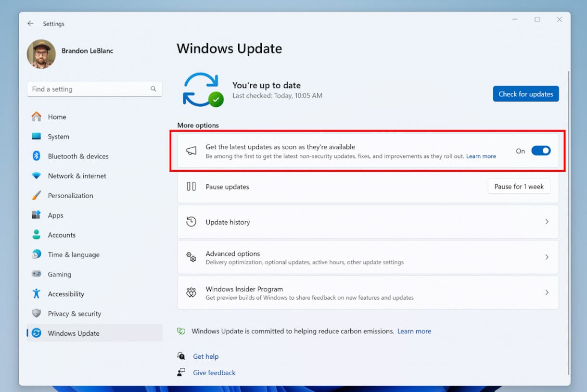This screenshot has height=392, width=587.
Task: Open Learn more about carbon emissions
Action: pos(414,331)
